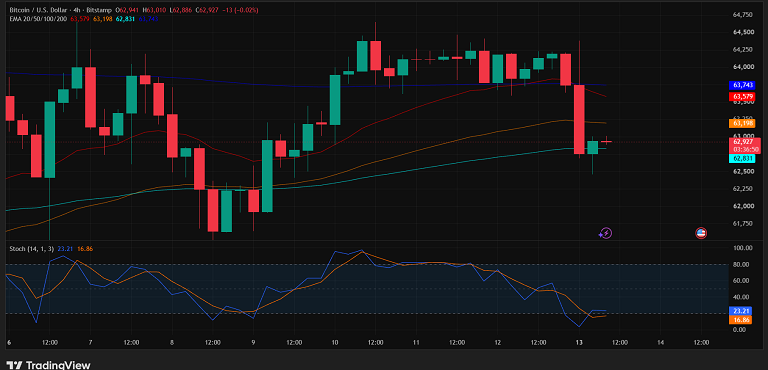Click the cyan 62,831 price axis label
Image resolution: width=768 pixels, height=370 pixels.
[x=742, y=158]
